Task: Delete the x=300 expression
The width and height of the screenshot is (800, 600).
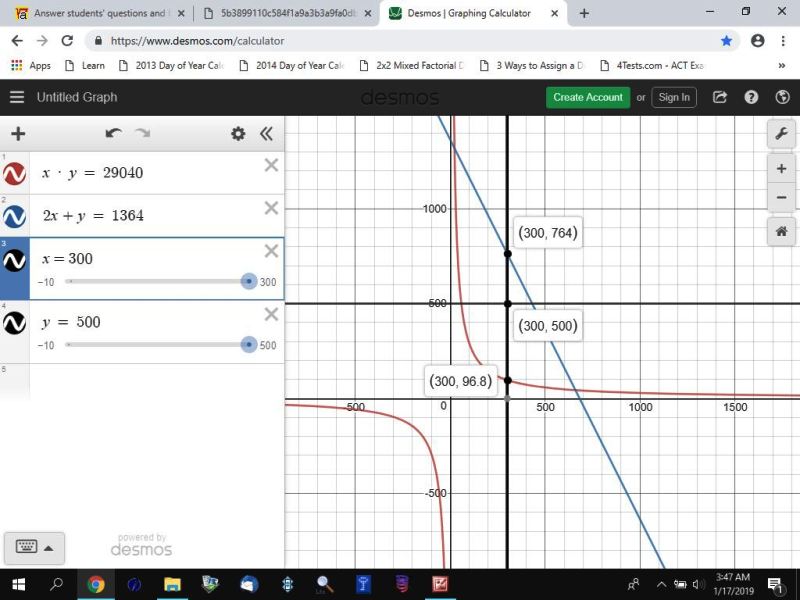Action: tap(271, 251)
